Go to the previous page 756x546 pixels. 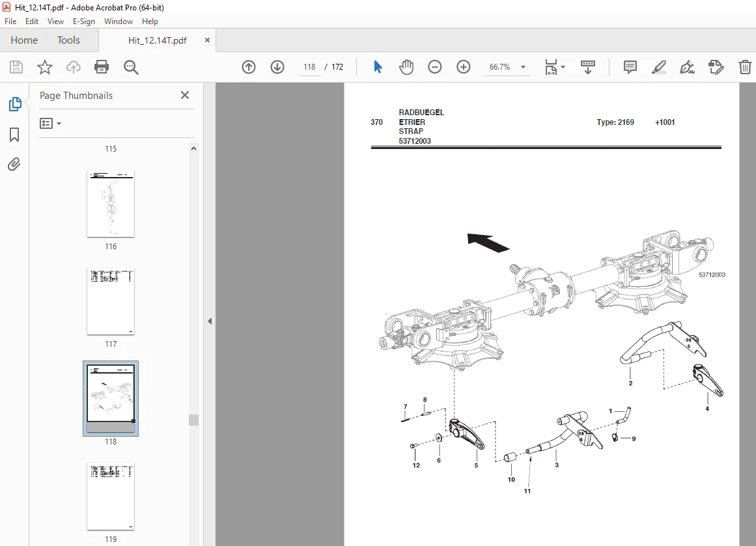tap(249, 67)
